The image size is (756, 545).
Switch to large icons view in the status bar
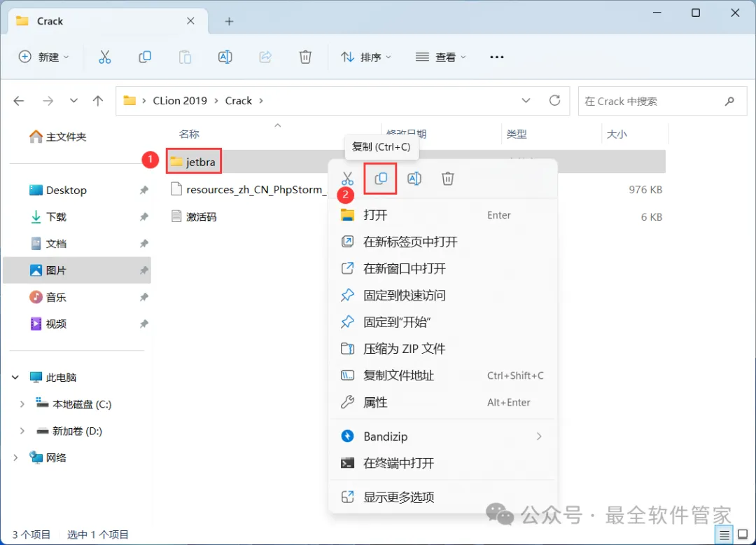click(x=743, y=534)
